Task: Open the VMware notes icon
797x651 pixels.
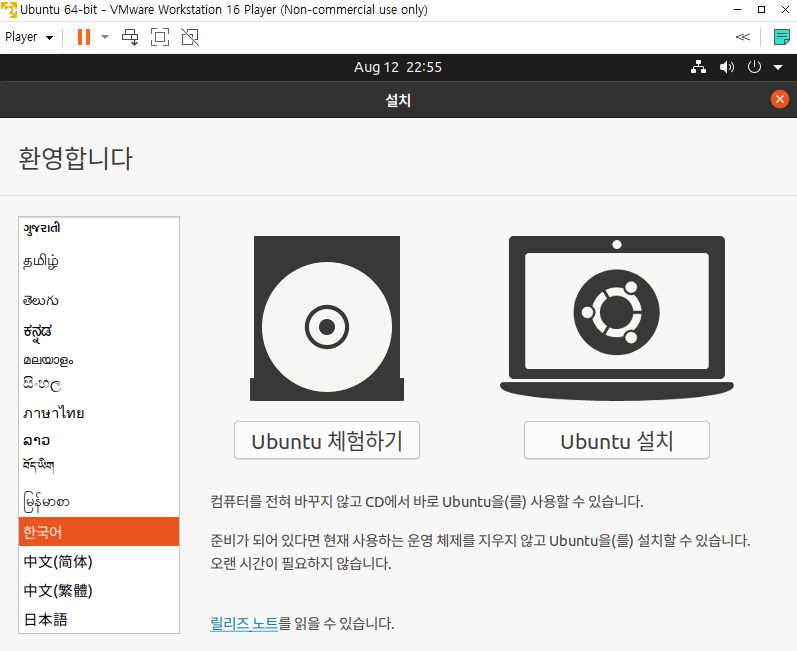Action: coord(781,37)
